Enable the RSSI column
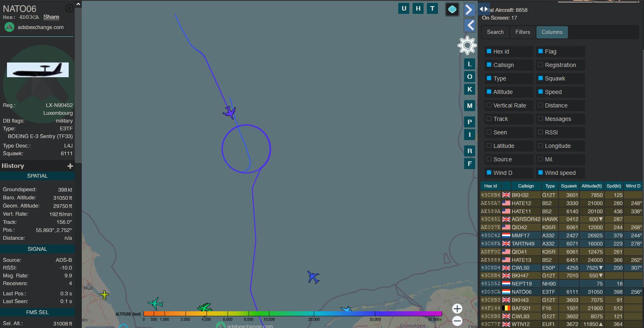The height and width of the screenshot is (328, 644). (540, 132)
